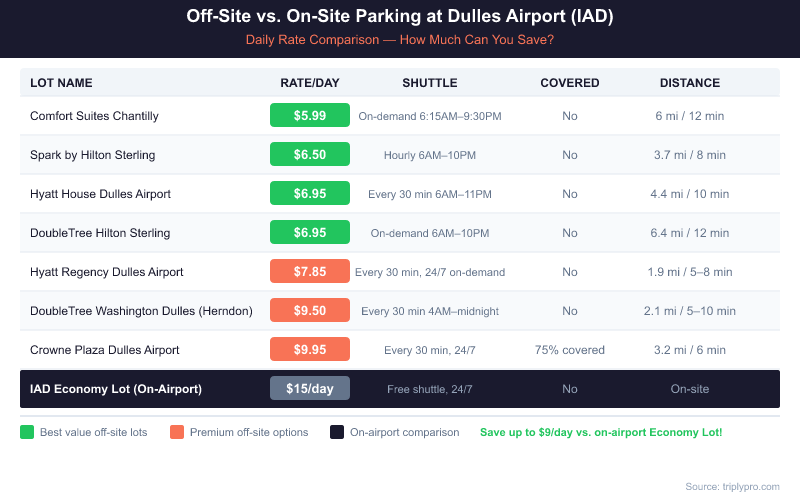Click the green Best value legend swatch
Image resolution: width=800 pixels, height=500 pixels.
pyautogui.click(x=27, y=432)
